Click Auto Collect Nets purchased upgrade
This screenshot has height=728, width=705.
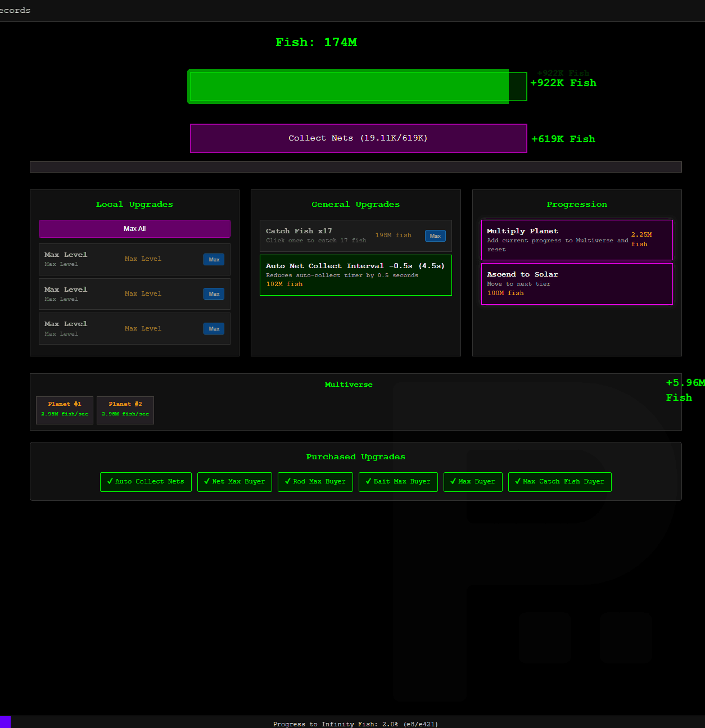(x=146, y=482)
